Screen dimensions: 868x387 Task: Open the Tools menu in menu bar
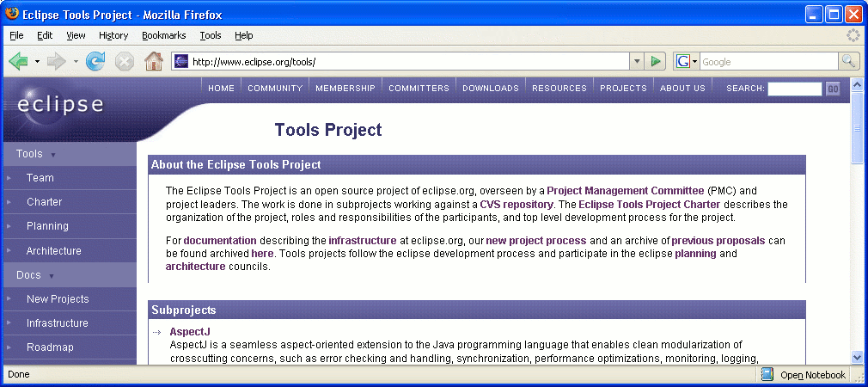(211, 35)
